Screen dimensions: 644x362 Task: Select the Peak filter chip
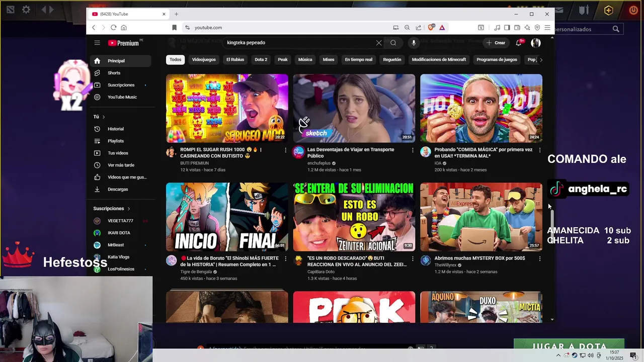pyautogui.click(x=283, y=59)
